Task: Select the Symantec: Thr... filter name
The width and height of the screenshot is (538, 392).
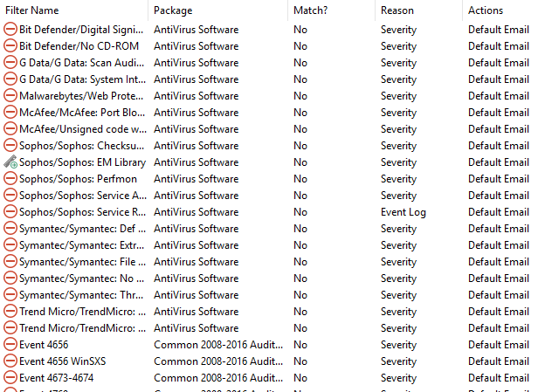Action: tap(81, 294)
